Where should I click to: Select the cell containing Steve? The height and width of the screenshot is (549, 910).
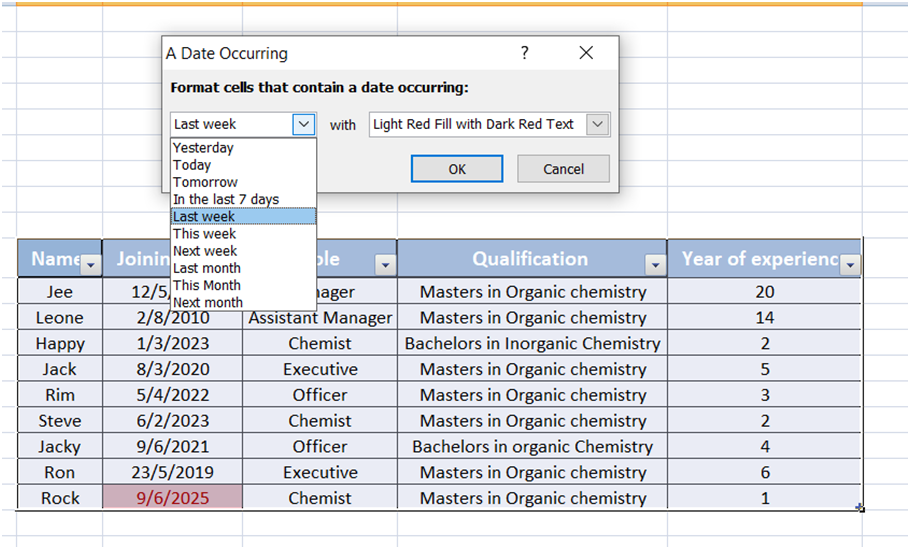pyautogui.click(x=60, y=421)
